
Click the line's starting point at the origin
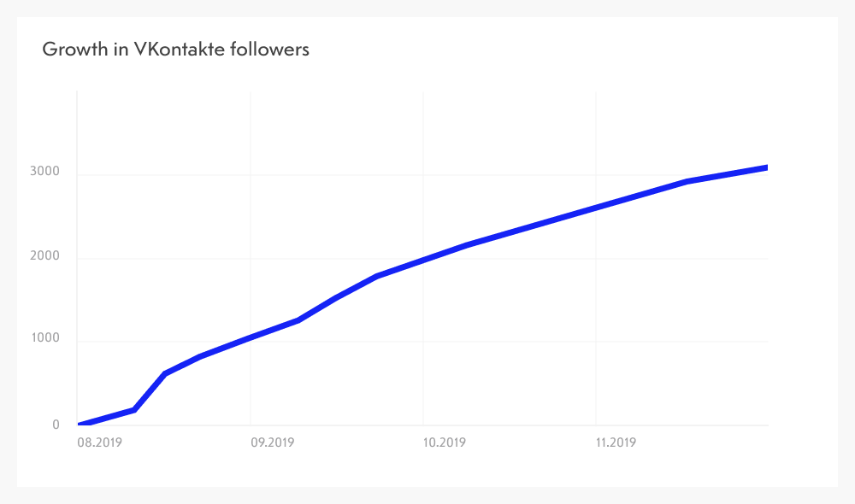click(80, 425)
